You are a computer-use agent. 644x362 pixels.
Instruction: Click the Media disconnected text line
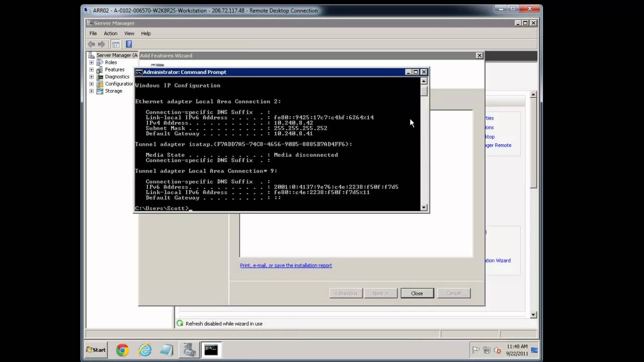click(x=242, y=155)
